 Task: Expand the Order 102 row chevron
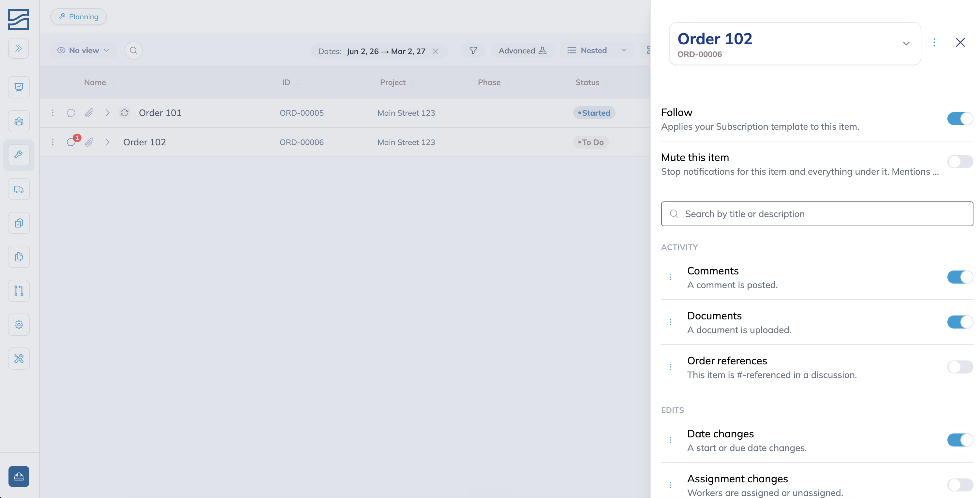(107, 142)
